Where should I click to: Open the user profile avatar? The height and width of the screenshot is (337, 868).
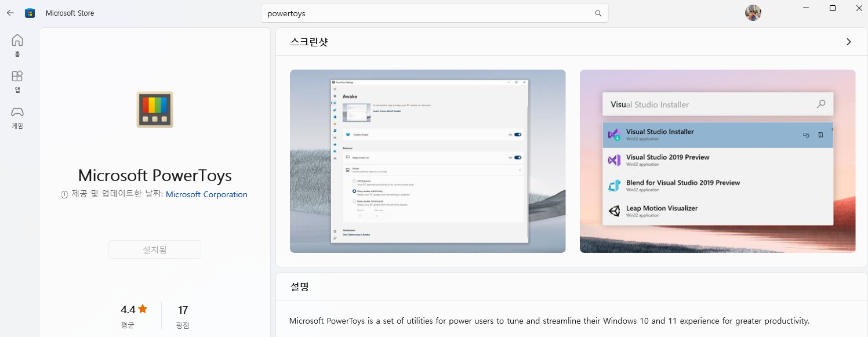tap(753, 13)
